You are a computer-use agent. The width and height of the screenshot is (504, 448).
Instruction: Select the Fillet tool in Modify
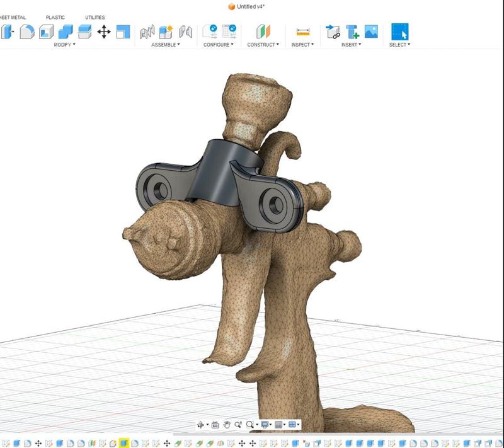(x=26, y=32)
